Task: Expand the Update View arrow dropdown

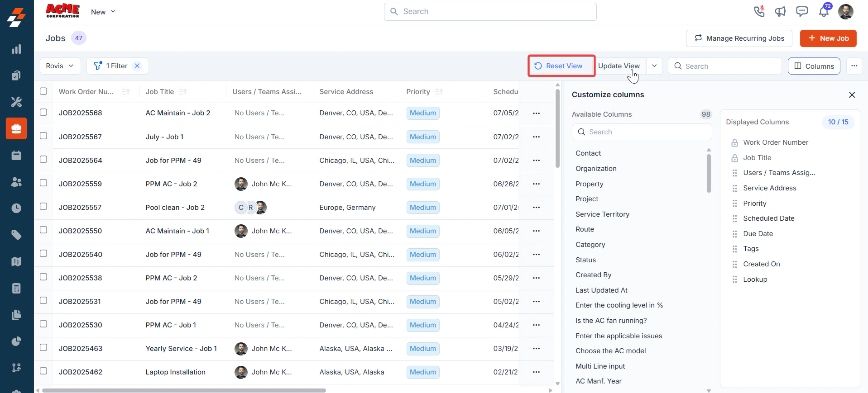Action: 654,66
